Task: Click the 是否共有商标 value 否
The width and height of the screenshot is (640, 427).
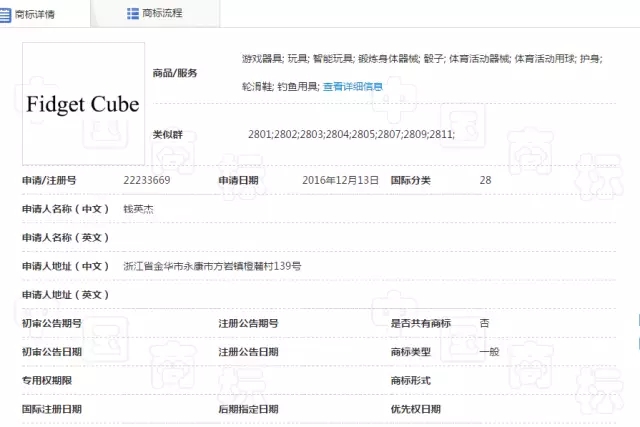Action: [x=484, y=323]
